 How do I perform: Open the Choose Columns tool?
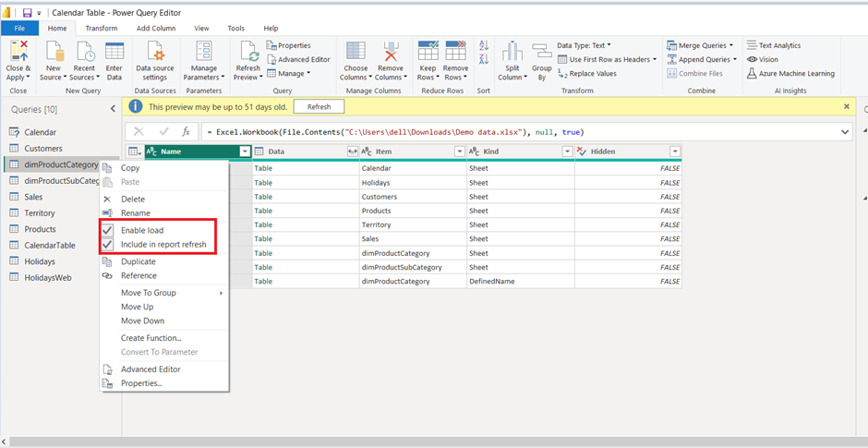pos(356,54)
